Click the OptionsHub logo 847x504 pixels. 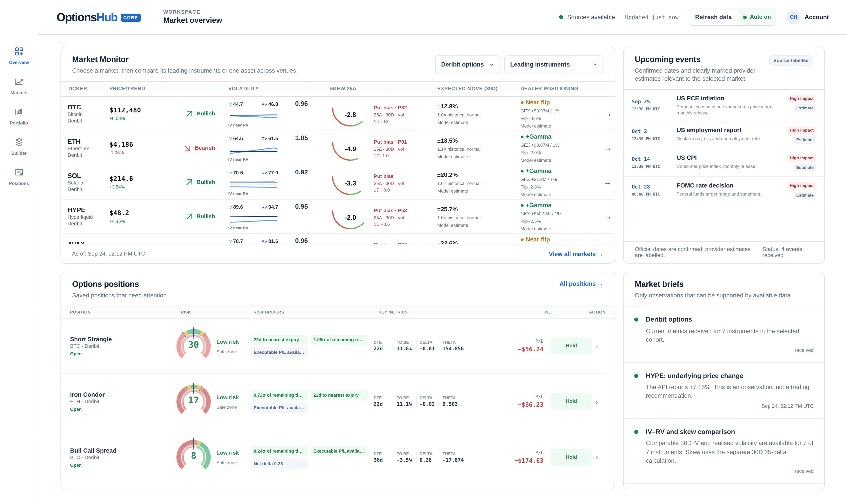87,17
